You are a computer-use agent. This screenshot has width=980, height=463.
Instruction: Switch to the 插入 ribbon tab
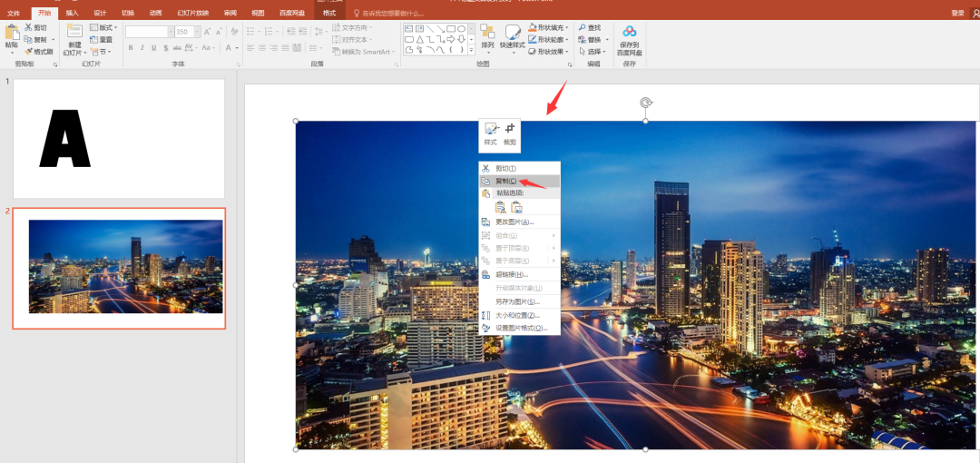[x=72, y=13]
